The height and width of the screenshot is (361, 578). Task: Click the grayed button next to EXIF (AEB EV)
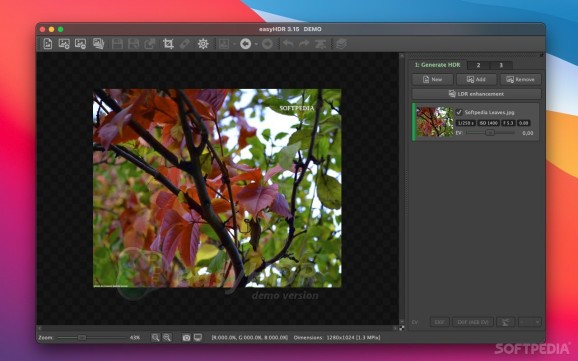(x=505, y=322)
